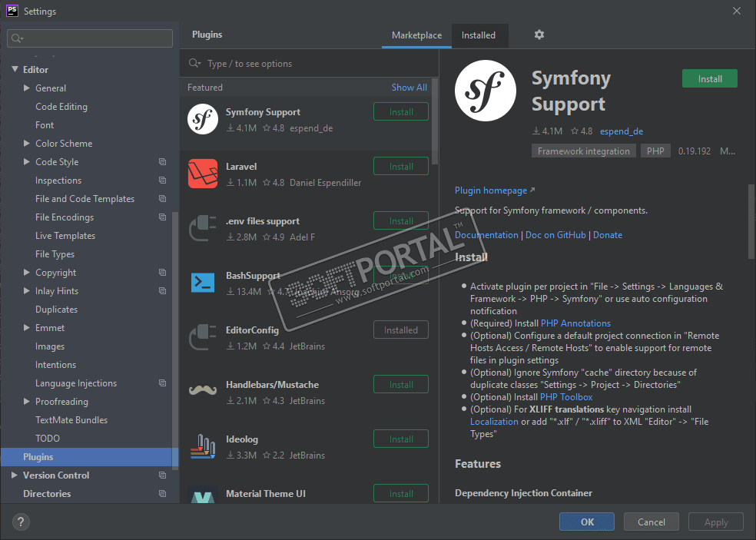Click the plugins gear settings icon

pyautogui.click(x=539, y=35)
